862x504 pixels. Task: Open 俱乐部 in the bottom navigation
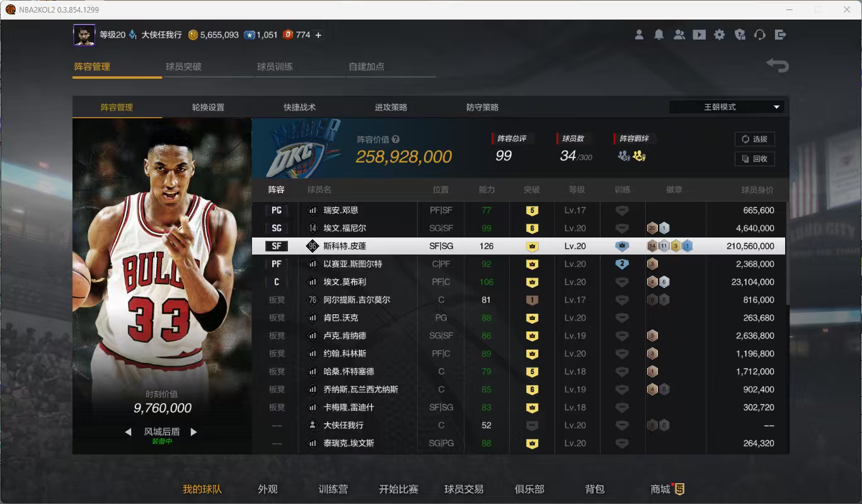529,489
